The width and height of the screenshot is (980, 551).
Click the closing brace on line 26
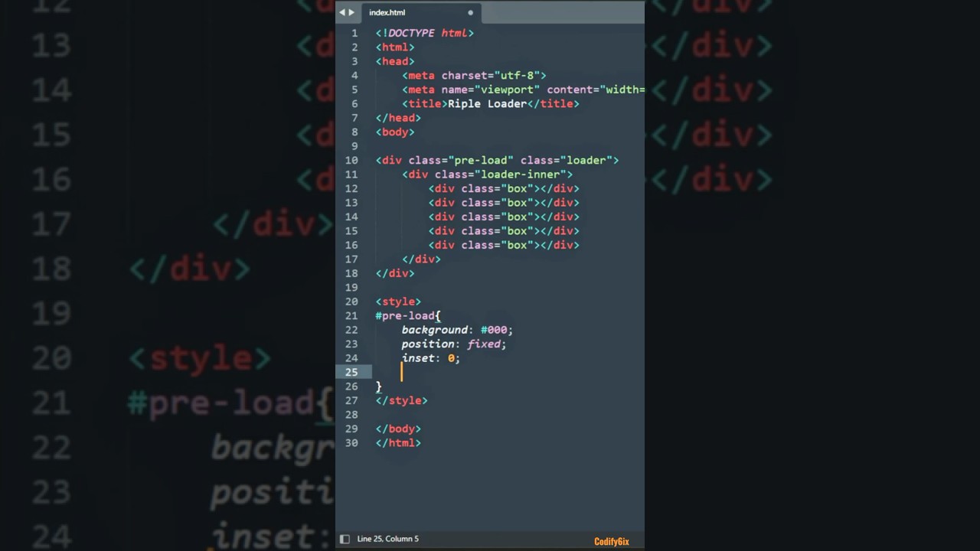(x=378, y=387)
